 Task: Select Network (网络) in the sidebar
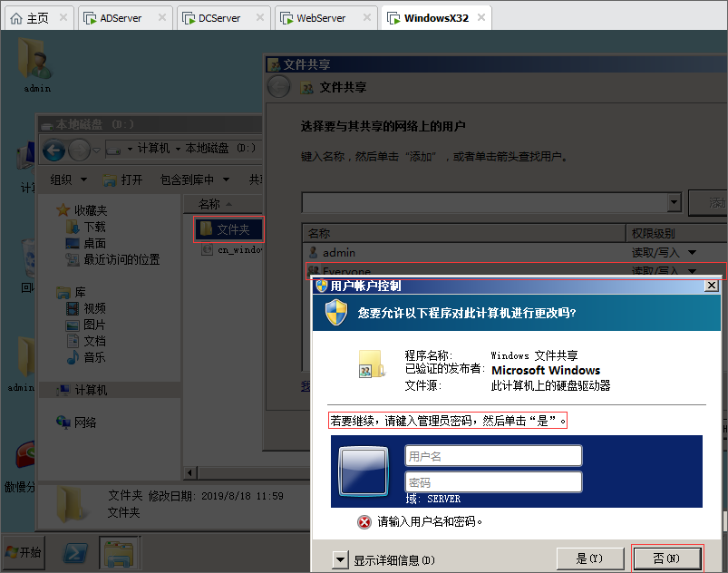pos(76,422)
